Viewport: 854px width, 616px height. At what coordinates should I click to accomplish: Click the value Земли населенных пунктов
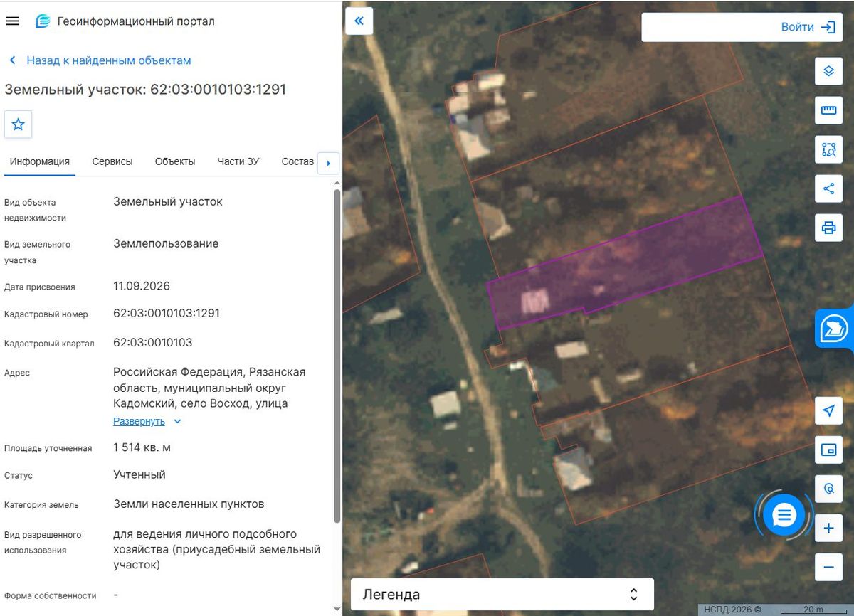point(189,504)
